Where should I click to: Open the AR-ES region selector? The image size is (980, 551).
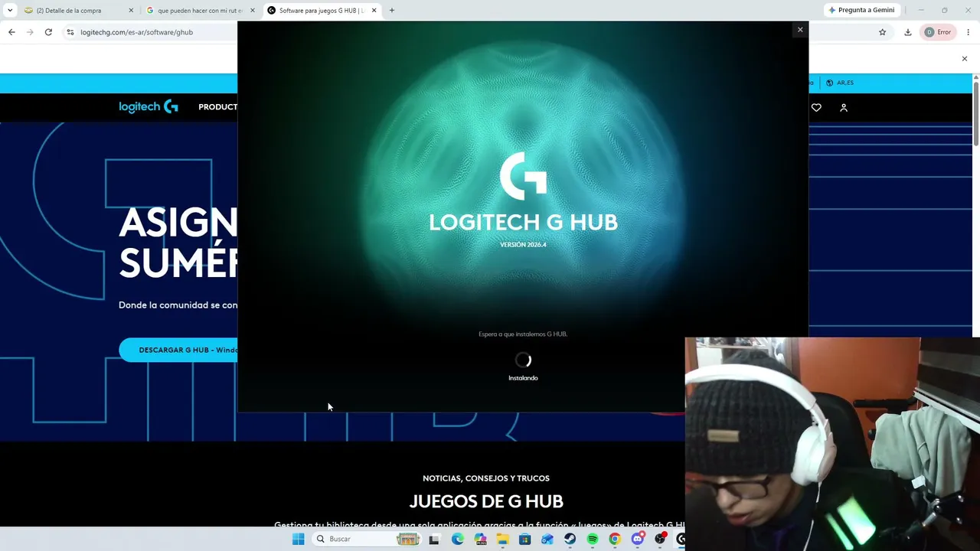[840, 83]
